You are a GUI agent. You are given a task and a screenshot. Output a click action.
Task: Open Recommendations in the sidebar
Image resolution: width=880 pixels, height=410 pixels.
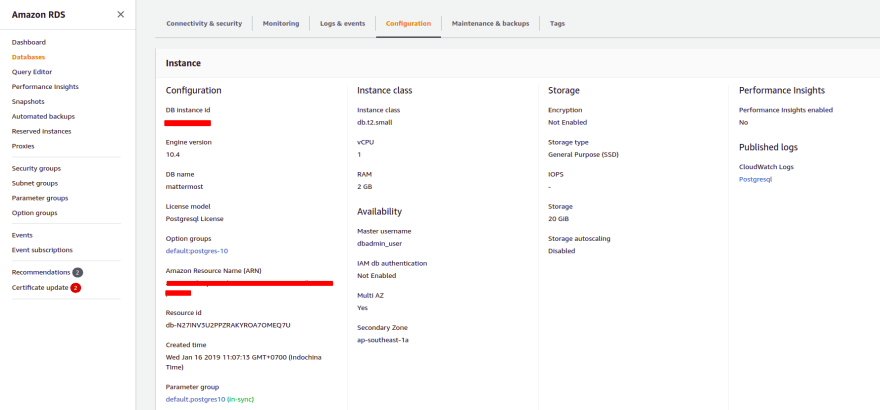coord(41,273)
